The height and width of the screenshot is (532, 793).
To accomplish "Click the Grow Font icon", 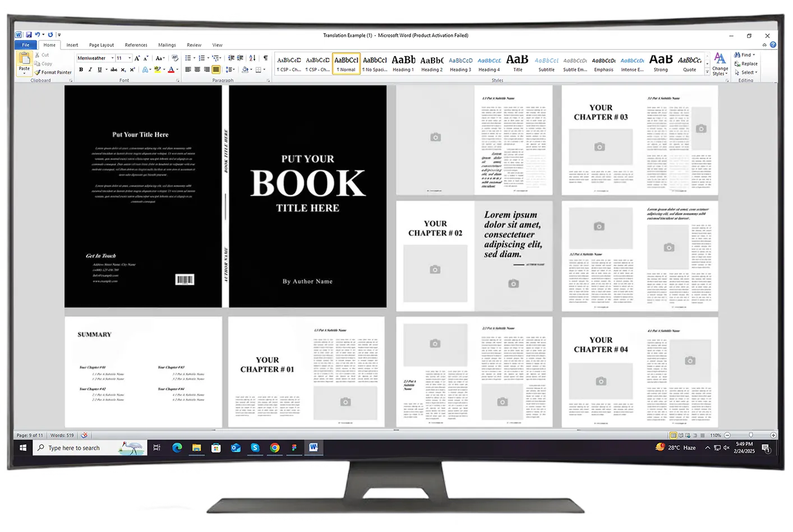I will [x=137, y=58].
